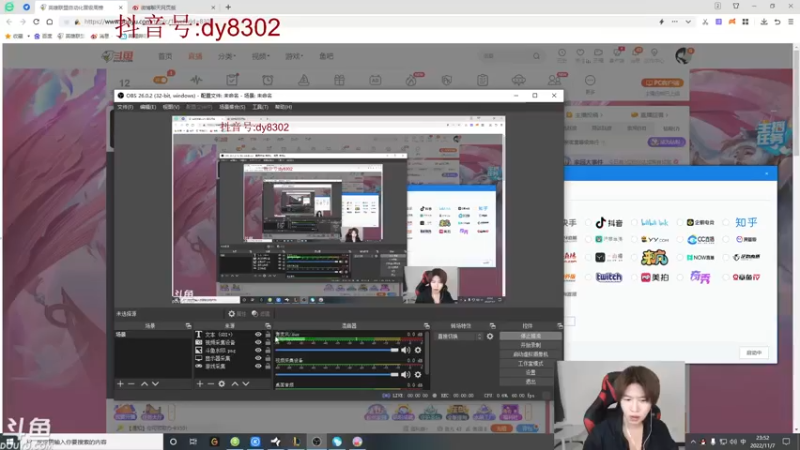Viewport: 800px width, 450px height.
Task: Click the start virtual camera button in OBS
Action: [531, 354]
